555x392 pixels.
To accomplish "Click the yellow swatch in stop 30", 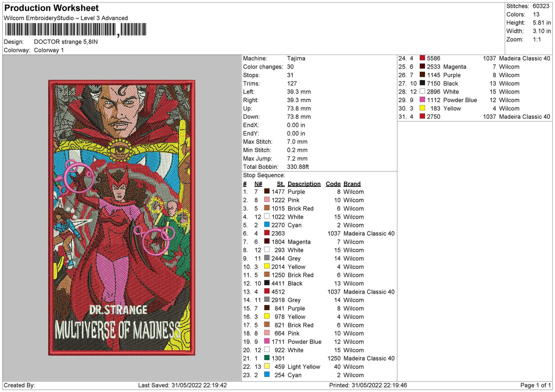I will point(422,108).
